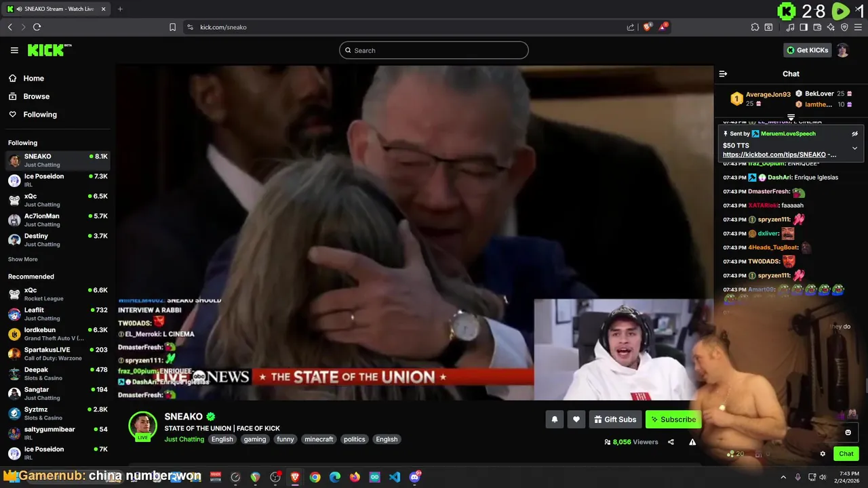Click the Subscribe button

pos(673,420)
